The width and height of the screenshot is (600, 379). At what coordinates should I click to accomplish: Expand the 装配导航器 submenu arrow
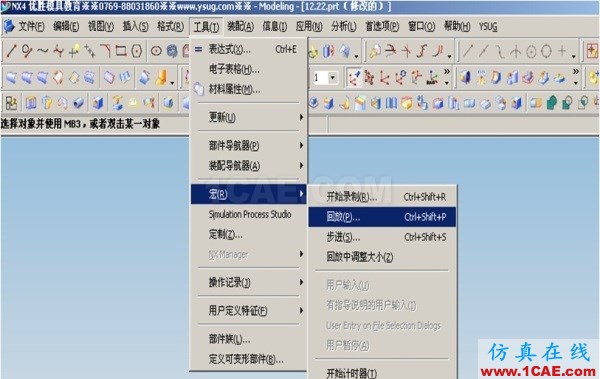[x=301, y=165]
